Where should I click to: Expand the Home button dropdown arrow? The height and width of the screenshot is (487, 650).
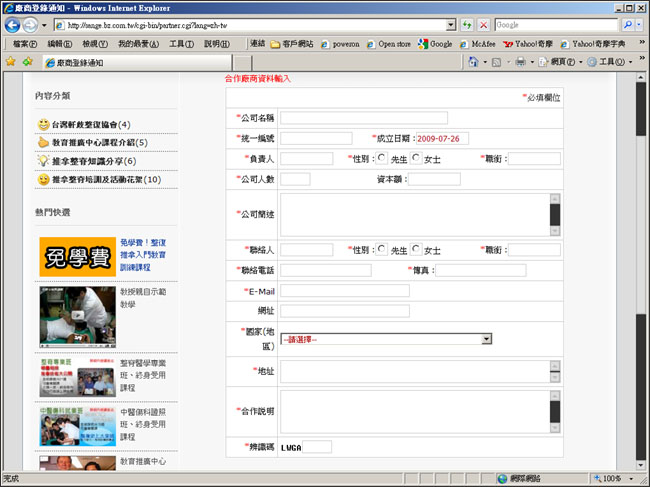[485, 62]
